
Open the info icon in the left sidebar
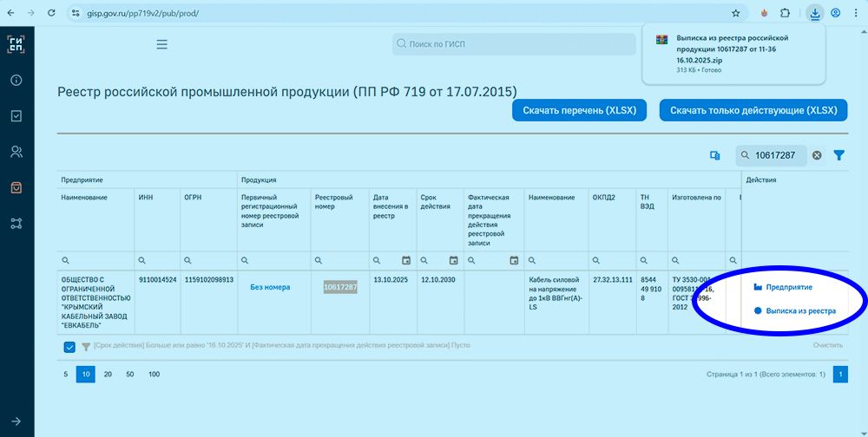click(16, 81)
